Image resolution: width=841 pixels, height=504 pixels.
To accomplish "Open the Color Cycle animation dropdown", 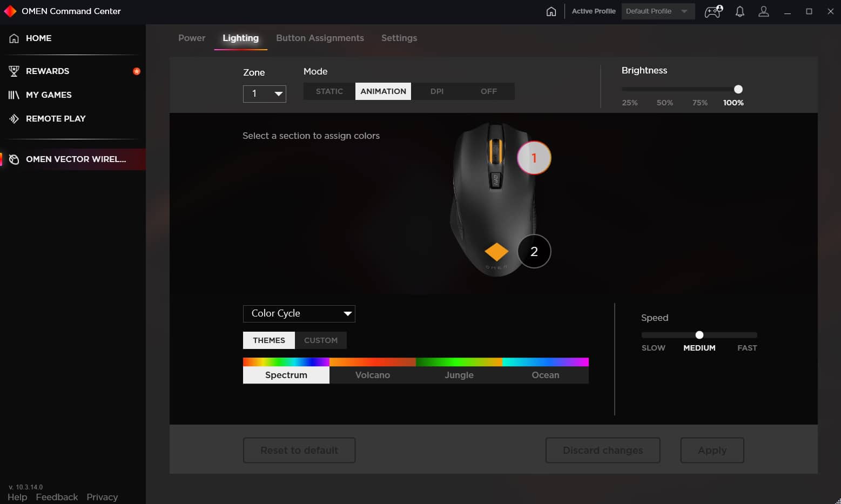I will click(299, 313).
